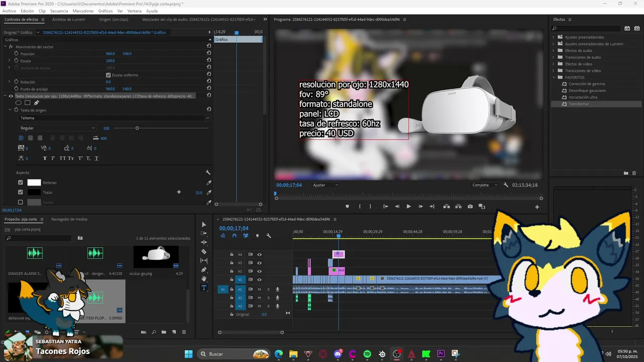644x362 pixels.
Task: Open Regular font style dropdown
Action: pyautogui.click(x=57, y=128)
